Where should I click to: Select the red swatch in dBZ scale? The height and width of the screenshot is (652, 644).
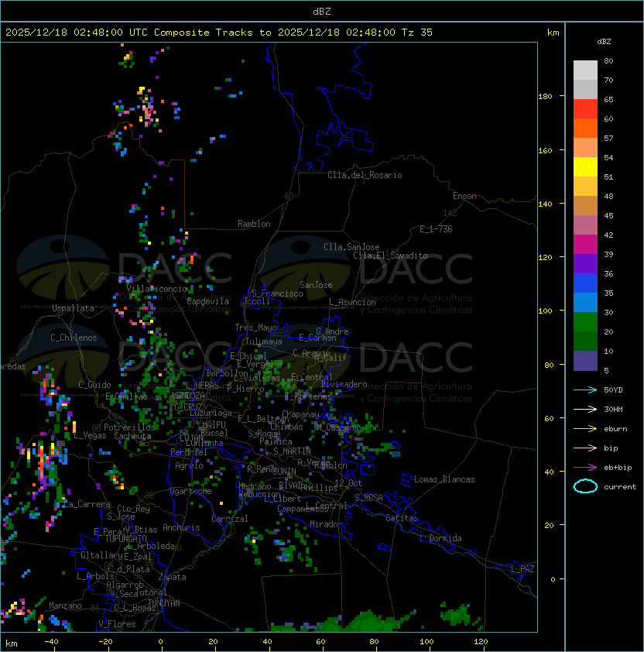[585, 109]
